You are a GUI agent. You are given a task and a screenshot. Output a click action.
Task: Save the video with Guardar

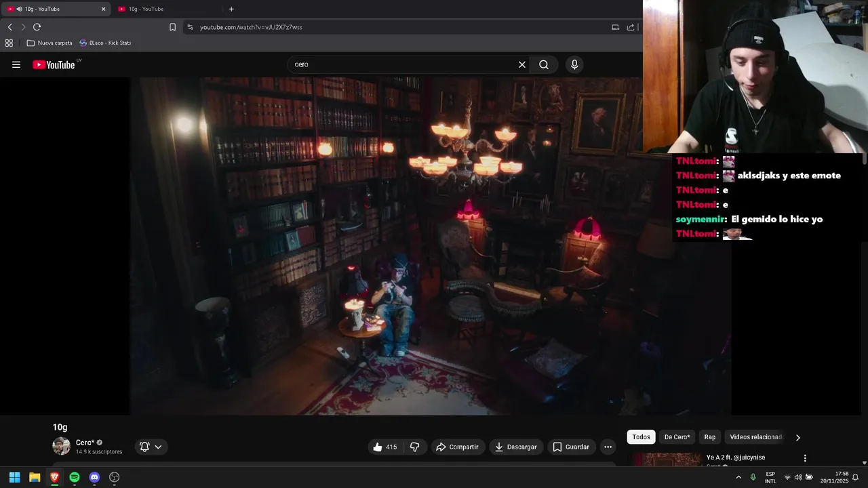click(571, 447)
